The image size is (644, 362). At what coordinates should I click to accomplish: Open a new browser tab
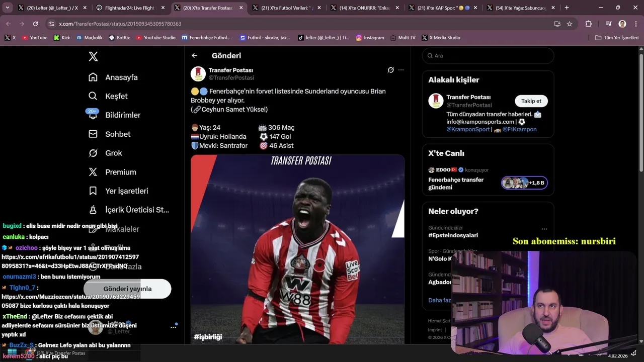pos(567,8)
